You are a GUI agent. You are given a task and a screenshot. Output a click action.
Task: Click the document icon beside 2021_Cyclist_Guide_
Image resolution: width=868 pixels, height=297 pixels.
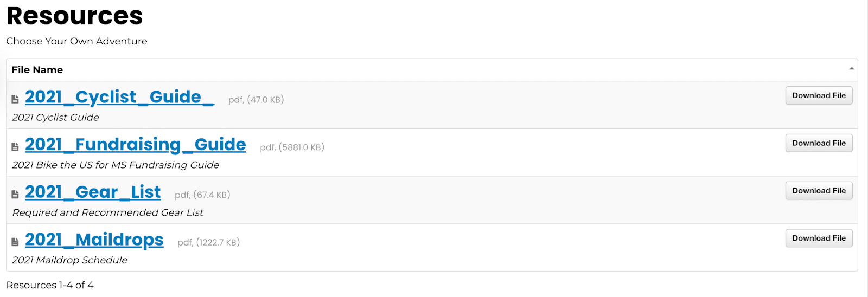click(15, 99)
